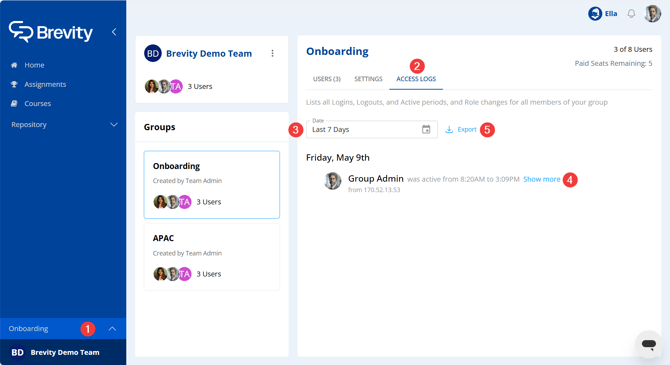Screen dimensions: 670x365
Task: Open the Ella assistant
Action: 602,14
